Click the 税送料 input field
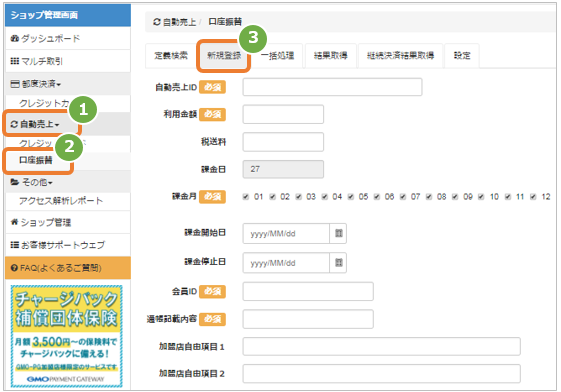This screenshot has height=392, width=561. click(x=283, y=142)
